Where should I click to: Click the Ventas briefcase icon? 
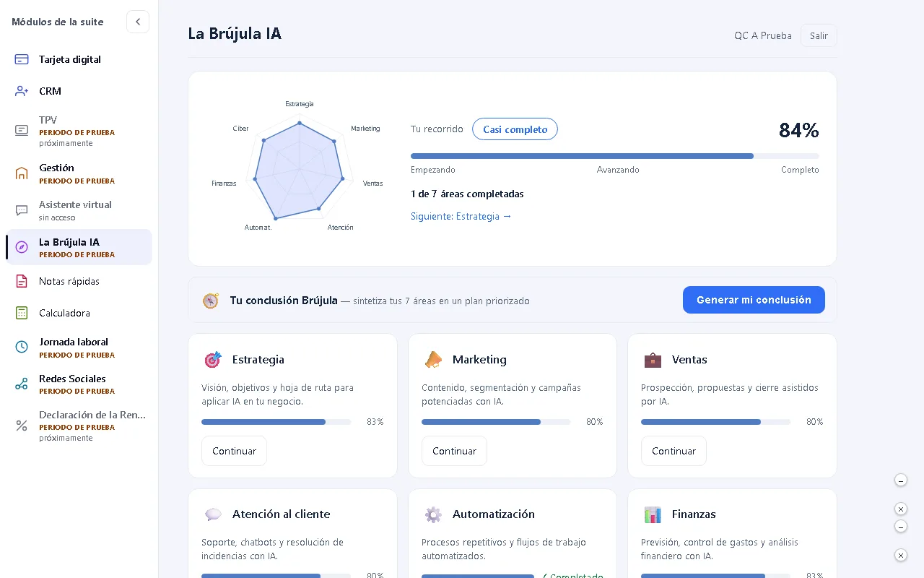pos(653,359)
